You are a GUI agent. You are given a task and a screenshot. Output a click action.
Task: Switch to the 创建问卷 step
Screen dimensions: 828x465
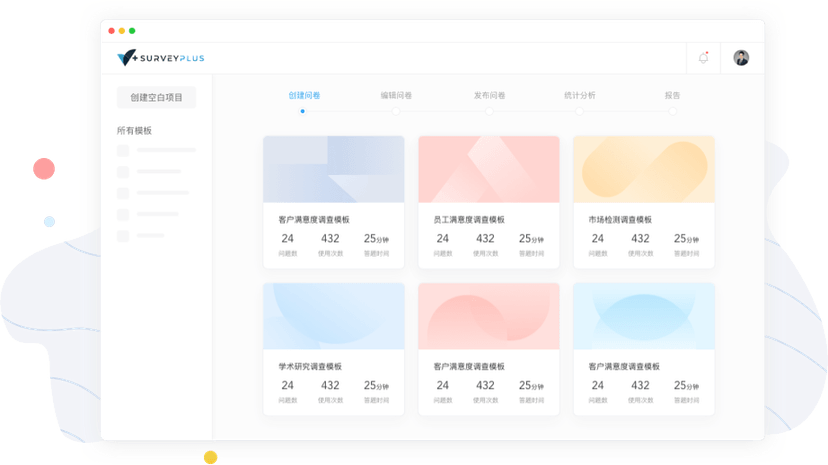pos(304,95)
